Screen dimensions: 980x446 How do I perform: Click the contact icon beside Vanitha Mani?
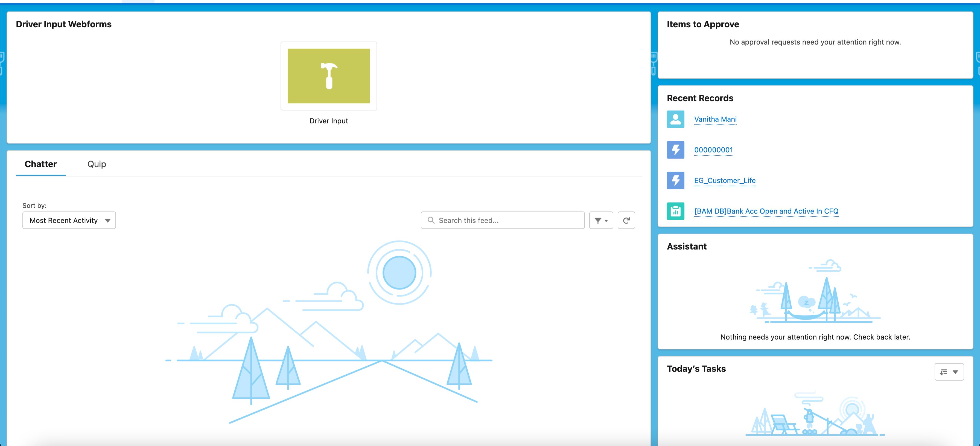click(x=675, y=119)
